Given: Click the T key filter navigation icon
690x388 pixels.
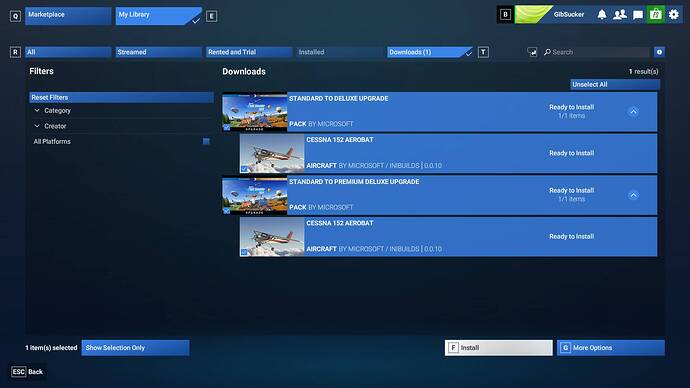Looking at the screenshot, I should click(483, 52).
